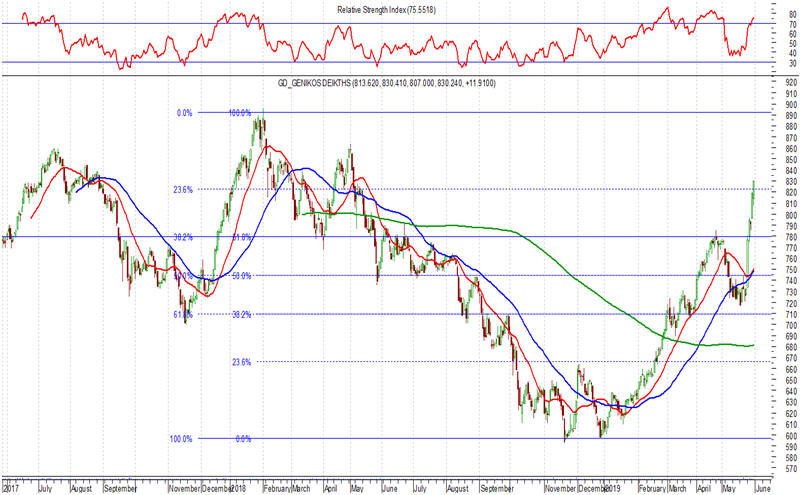Select the 60 label on the RSI scale

(792, 34)
